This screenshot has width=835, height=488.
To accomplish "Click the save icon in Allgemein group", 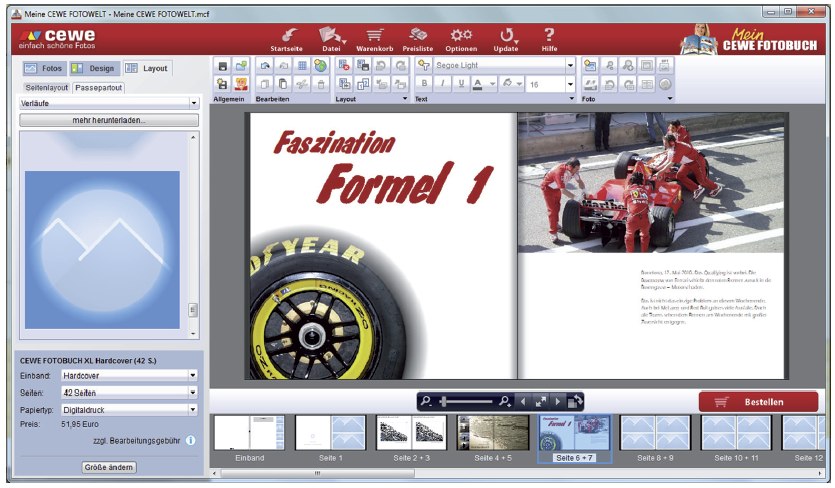I will click(223, 65).
